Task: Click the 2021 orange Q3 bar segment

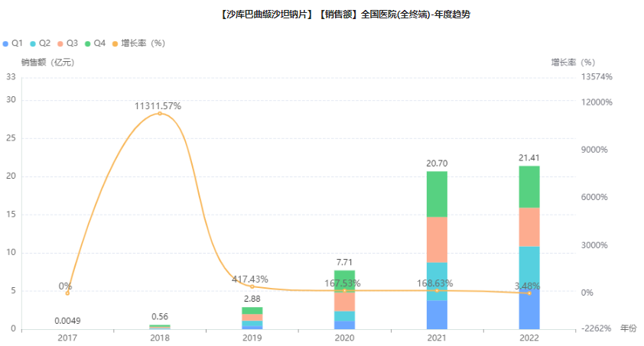Action: pyautogui.click(x=437, y=239)
